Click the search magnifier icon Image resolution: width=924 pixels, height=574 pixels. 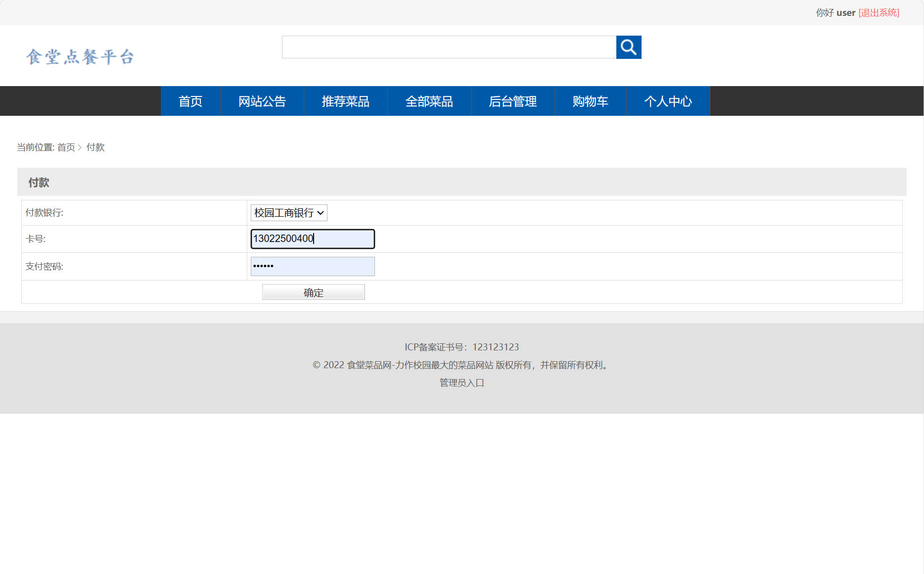(x=628, y=47)
